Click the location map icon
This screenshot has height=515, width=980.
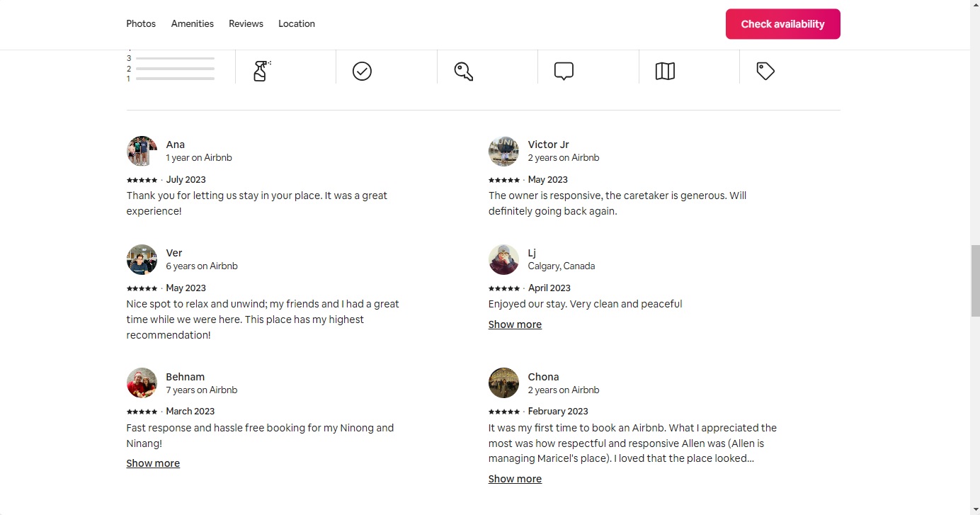pos(665,71)
